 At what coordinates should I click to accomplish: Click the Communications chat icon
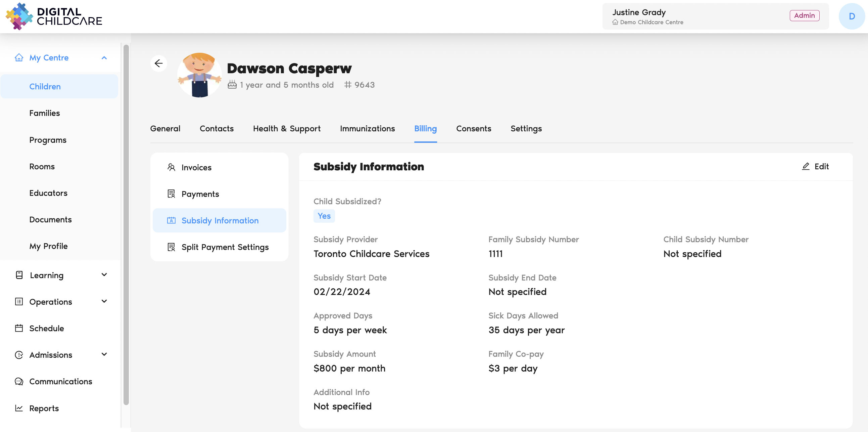point(19,381)
